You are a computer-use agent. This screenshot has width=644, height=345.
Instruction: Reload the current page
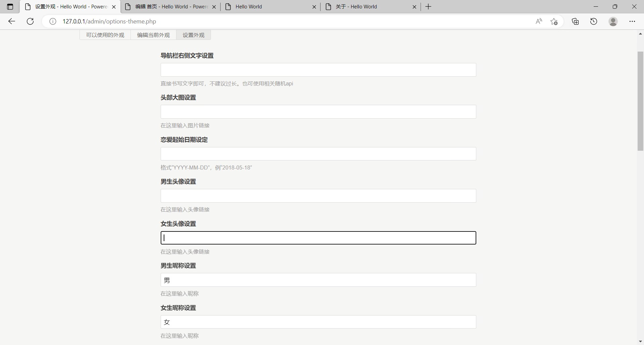point(30,21)
